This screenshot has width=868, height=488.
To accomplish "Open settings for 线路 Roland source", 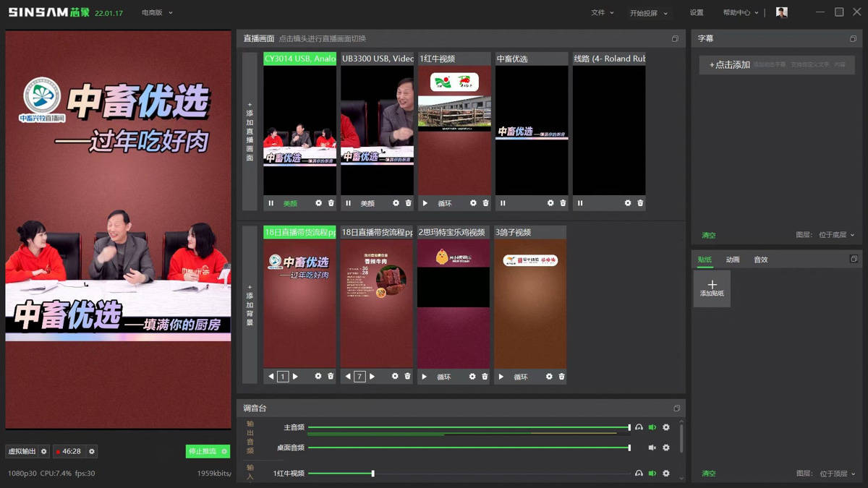I will coord(628,203).
